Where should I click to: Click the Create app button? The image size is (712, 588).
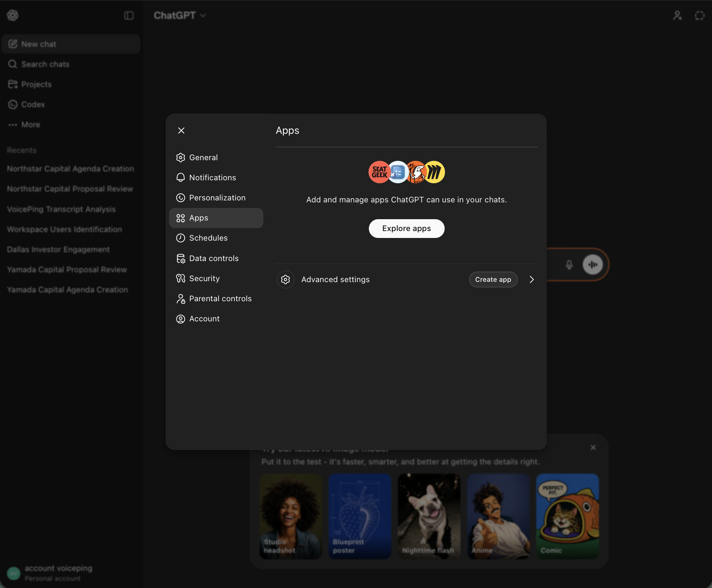[x=493, y=279]
